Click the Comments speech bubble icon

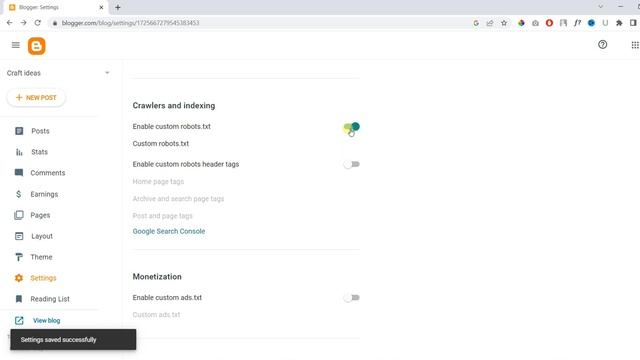[x=19, y=173]
